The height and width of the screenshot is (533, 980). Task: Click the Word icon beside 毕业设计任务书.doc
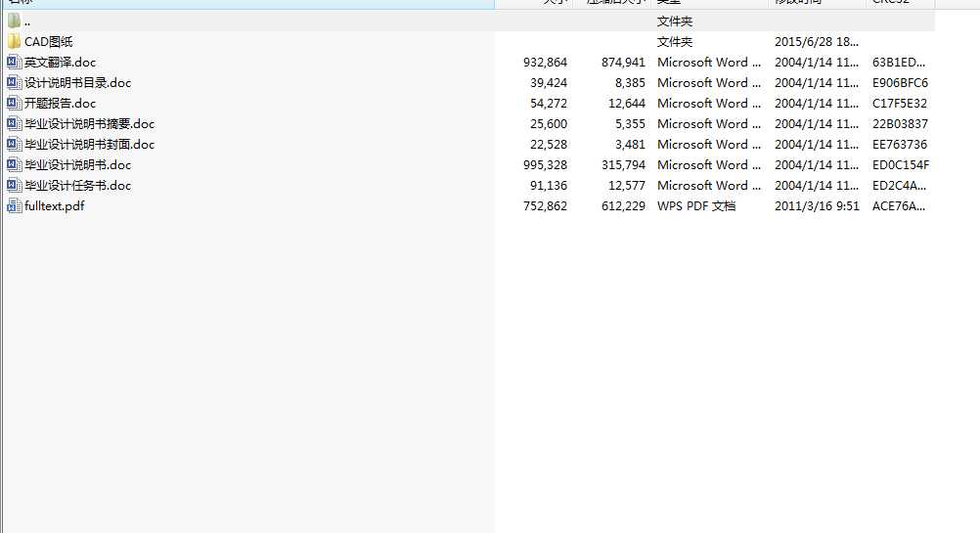click(x=14, y=186)
